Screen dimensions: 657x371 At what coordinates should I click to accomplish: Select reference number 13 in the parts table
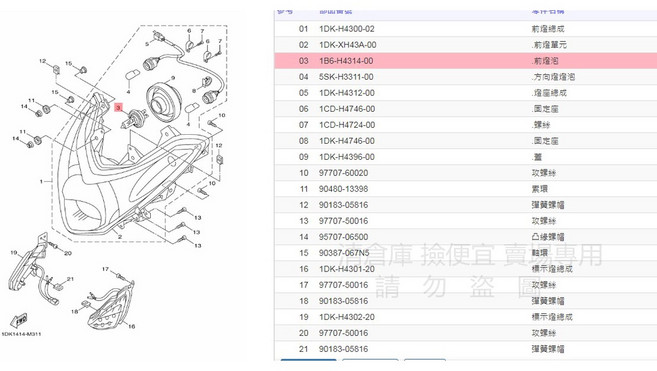point(304,221)
